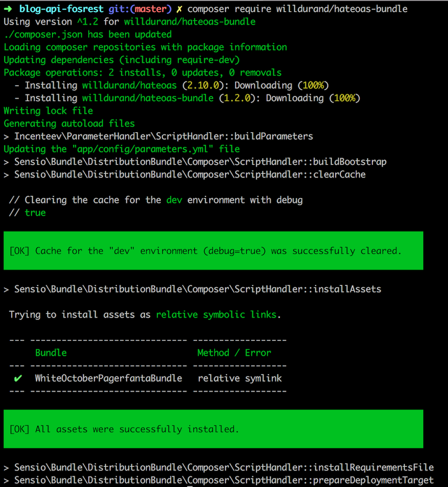Click 'Package operations: 2 installs' line
The width and height of the screenshot is (448, 487).
click(142, 73)
